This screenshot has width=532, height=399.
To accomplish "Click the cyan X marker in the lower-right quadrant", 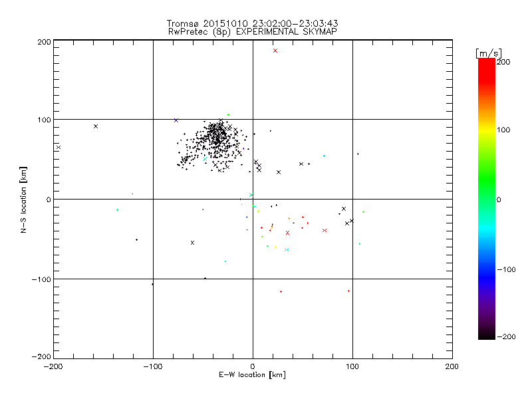I will click(287, 250).
